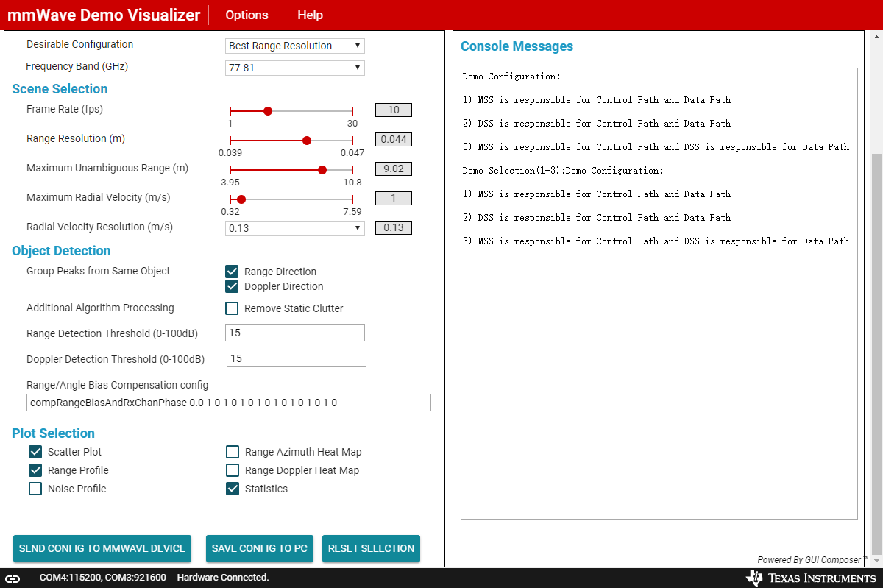The image size is (883, 588).
Task: Click the Frame Rate slider handle
Action: pyautogui.click(x=268, y=111)
